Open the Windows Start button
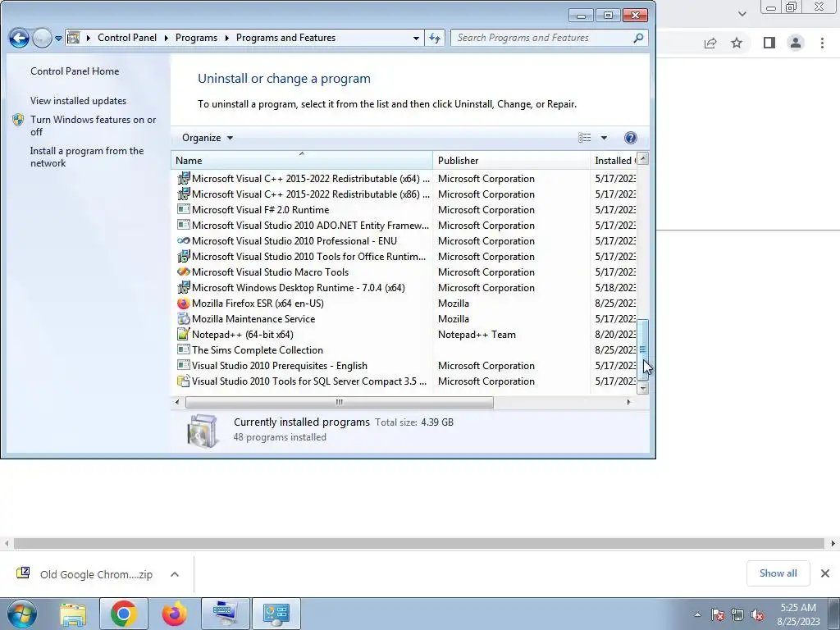Screen dimensions: 840x630 tap(21, 614)
